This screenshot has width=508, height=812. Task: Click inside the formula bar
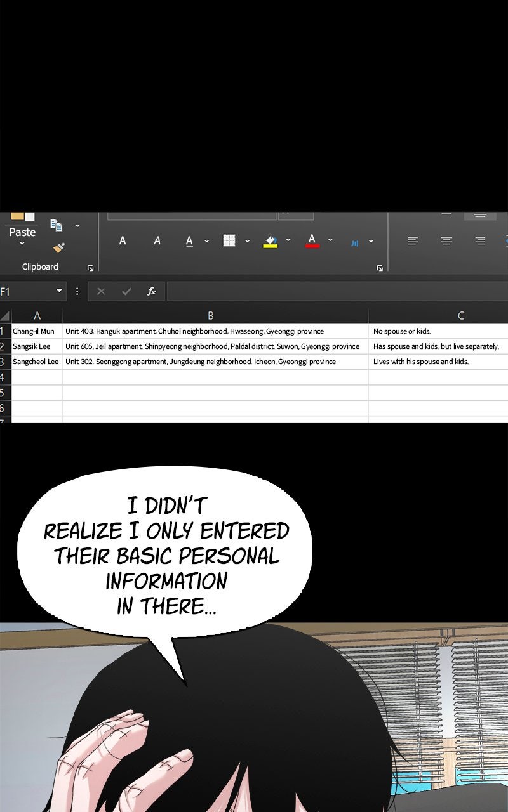(x=337, y=291)
